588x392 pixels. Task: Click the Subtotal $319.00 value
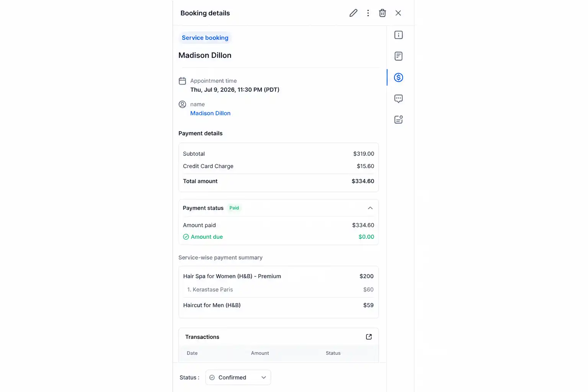(364, 154)
